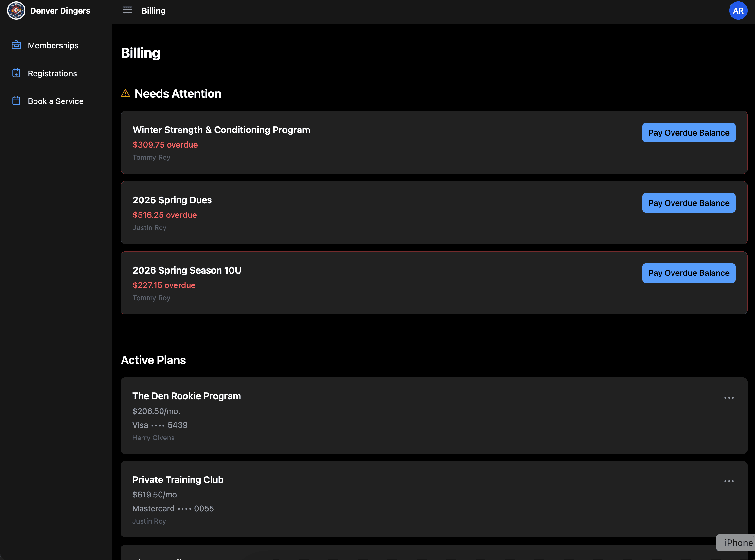Toggle the hamburger sidebar menu icon
Screen dimensions: 755x560
[x=128, y=10]
